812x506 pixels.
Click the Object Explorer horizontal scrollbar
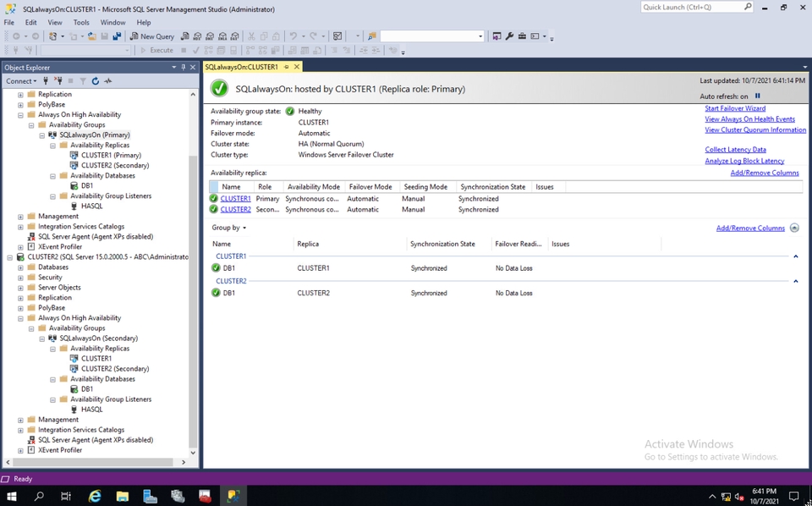point(93,462)
